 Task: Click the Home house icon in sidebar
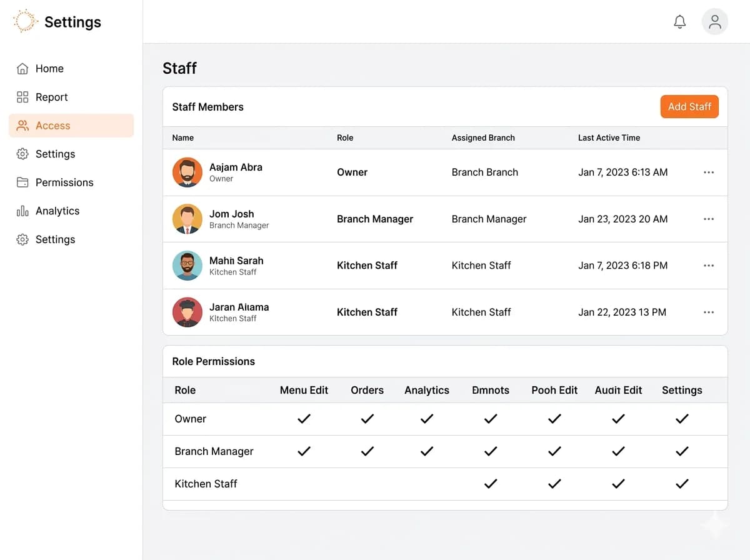point(22,69)
